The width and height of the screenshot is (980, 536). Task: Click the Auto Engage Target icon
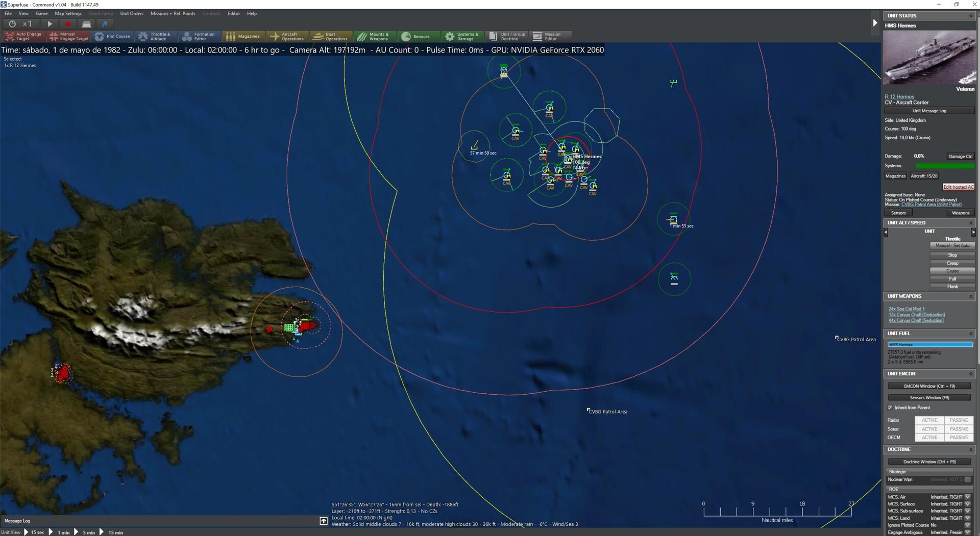point(23,36)
